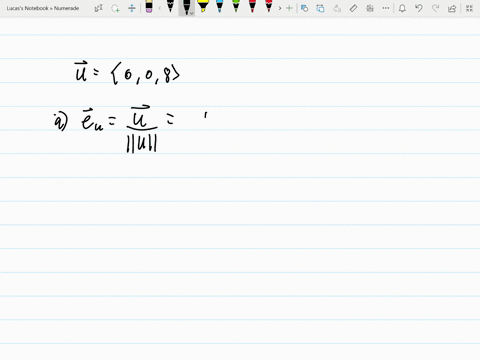Toggle the Ruler tool
Screen dimensions: 480x360
coord(353,8)
